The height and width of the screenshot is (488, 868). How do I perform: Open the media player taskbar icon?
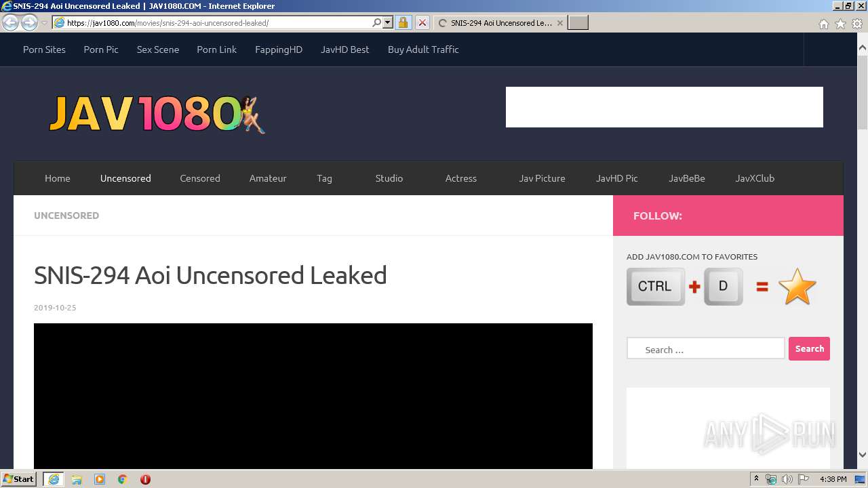[100, 479]
